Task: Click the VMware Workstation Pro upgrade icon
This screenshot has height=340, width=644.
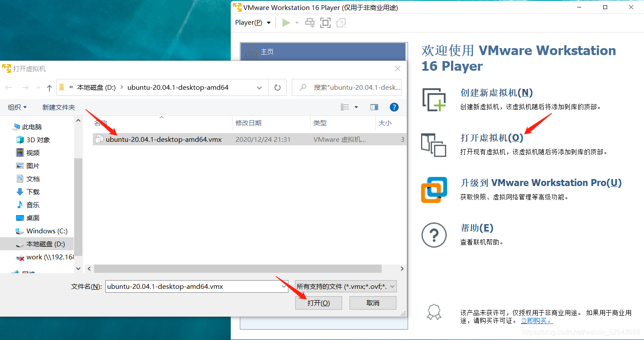Action: (434, 190)
